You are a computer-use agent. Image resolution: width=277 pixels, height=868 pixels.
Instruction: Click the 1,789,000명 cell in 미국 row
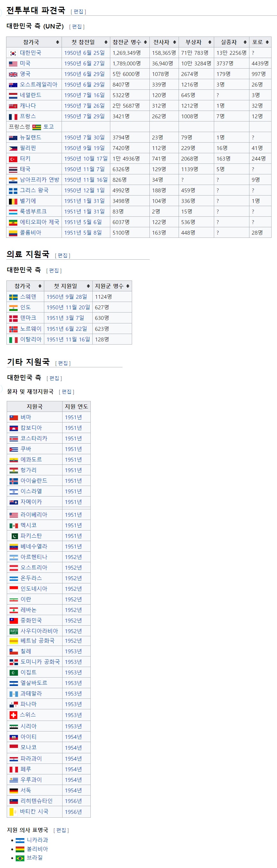click(130, 64)
